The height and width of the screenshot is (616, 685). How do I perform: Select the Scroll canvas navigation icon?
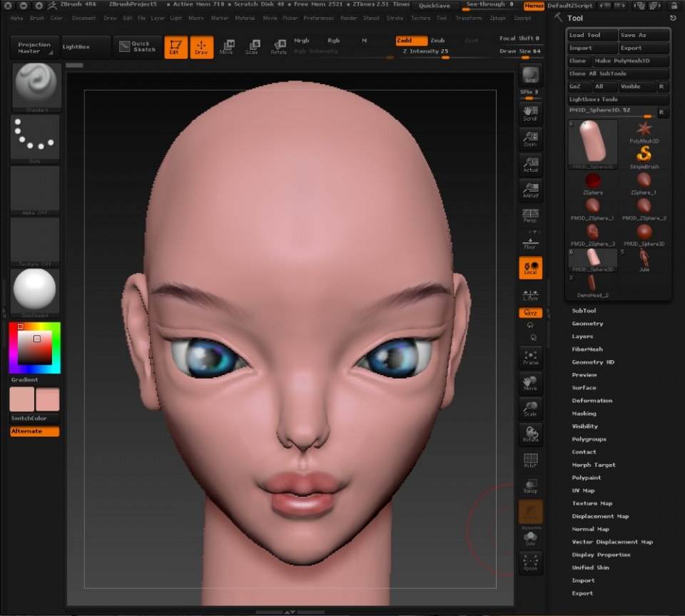pos(530,113)
